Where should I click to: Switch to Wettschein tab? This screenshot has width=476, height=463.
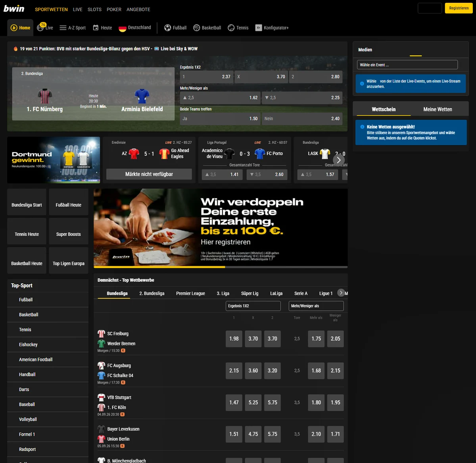point(384,109)
